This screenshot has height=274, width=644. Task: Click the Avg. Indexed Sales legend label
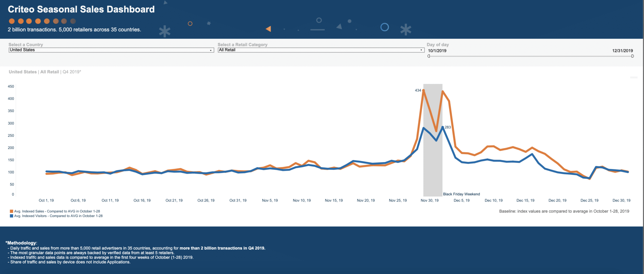click(x=57, y=211)
